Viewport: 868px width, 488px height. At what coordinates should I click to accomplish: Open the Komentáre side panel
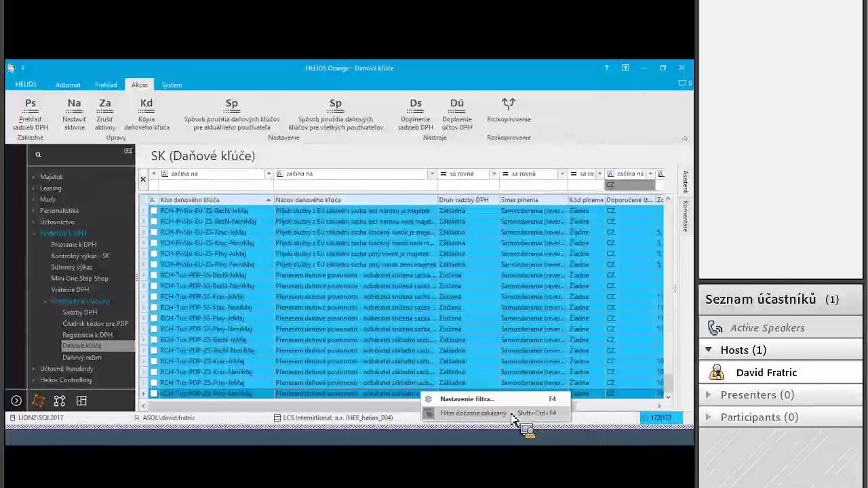(685, 216)
